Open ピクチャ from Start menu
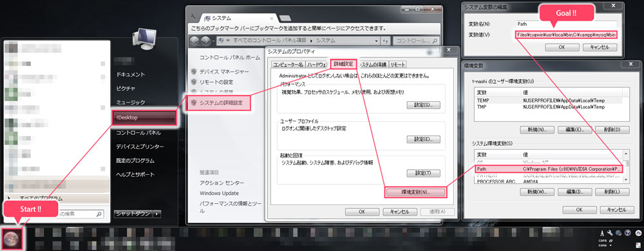Viewport: 644px width, 251px height. tap(126, 88)
